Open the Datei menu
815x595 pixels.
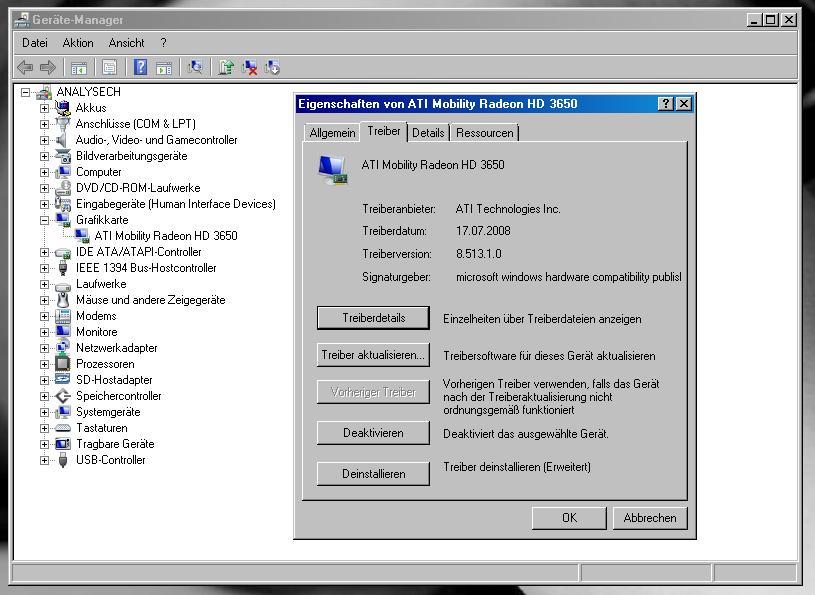34,43
